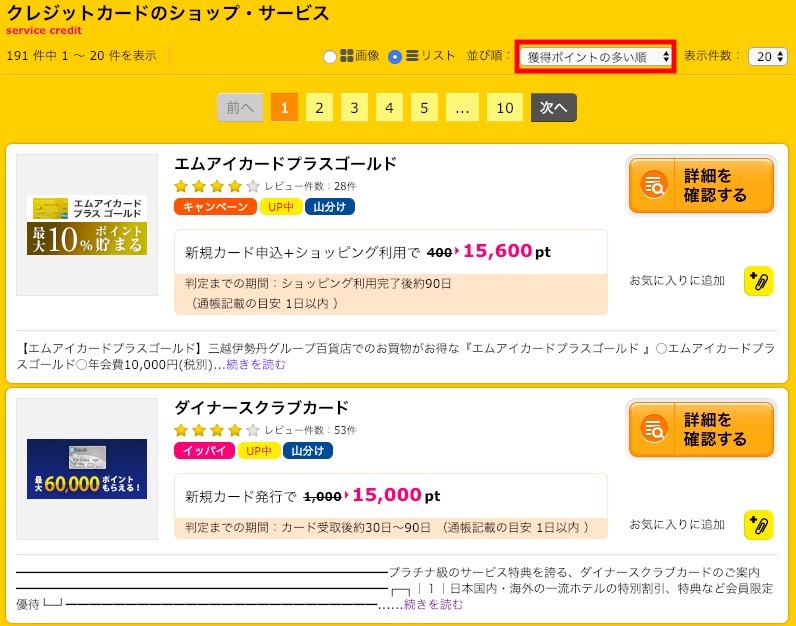The height and width of the screenshot is (626, 796).
Task: Select the リスト view radio button
Action: 394,56
